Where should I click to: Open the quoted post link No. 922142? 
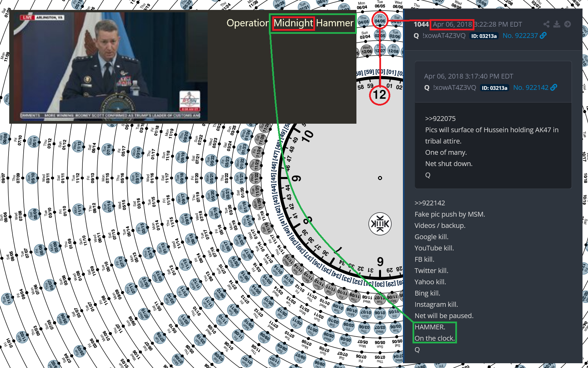[531, 87]
